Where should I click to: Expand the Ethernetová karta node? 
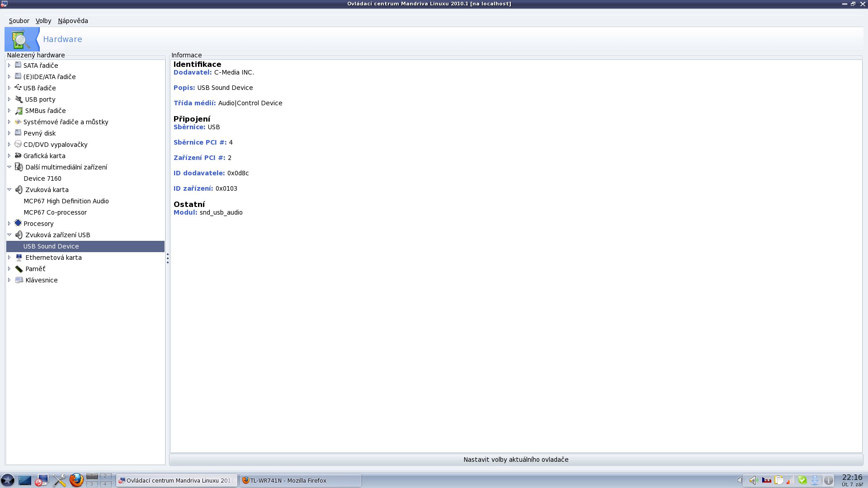9,258
